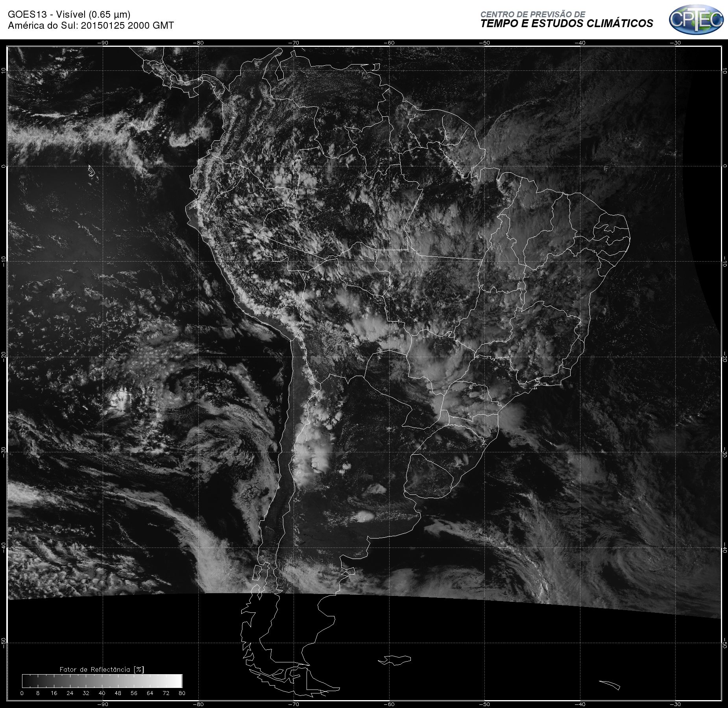Click the '-30' longitude label on the bottom axis
728x708 pixels.
tap(675, 704)
